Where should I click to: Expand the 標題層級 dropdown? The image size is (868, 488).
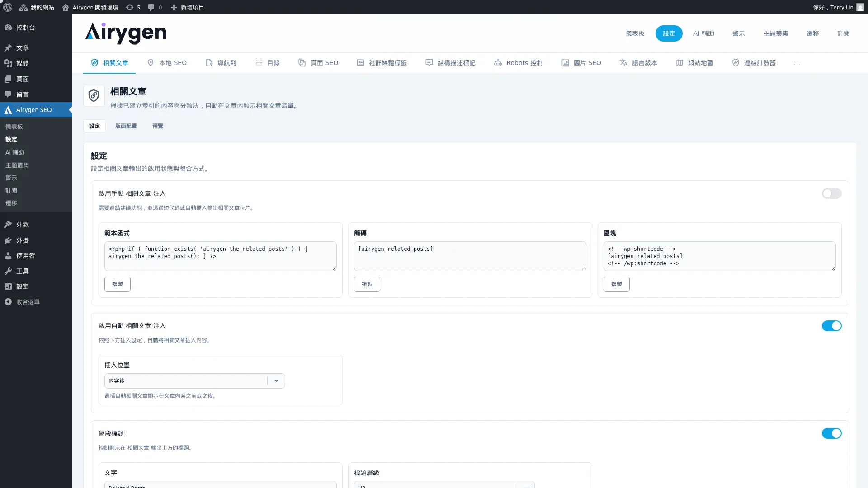tap(444, 484)
